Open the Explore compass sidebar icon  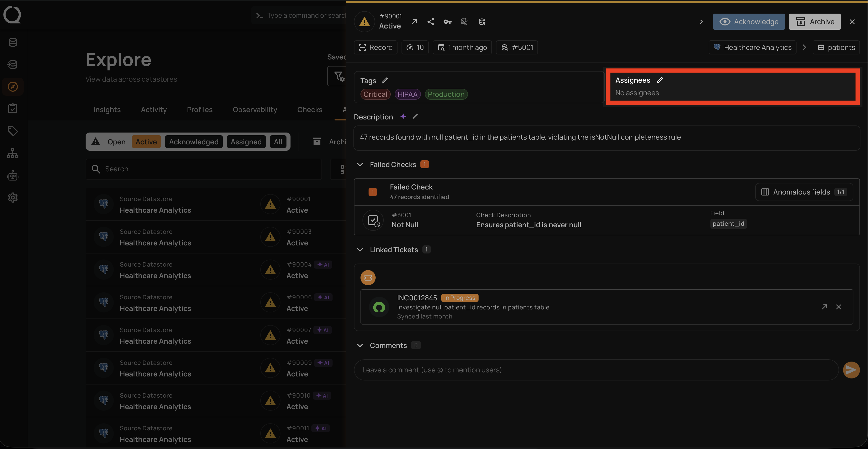[x=13, y=87]
